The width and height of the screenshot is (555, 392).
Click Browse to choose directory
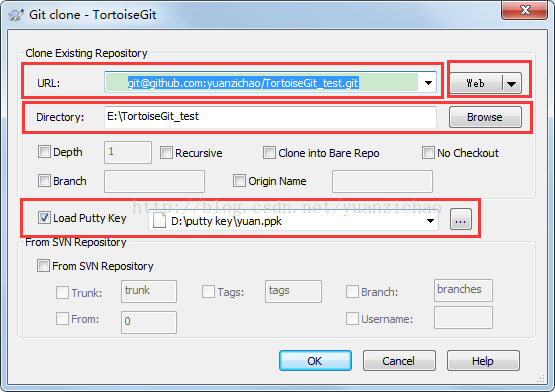pos(485,117)
